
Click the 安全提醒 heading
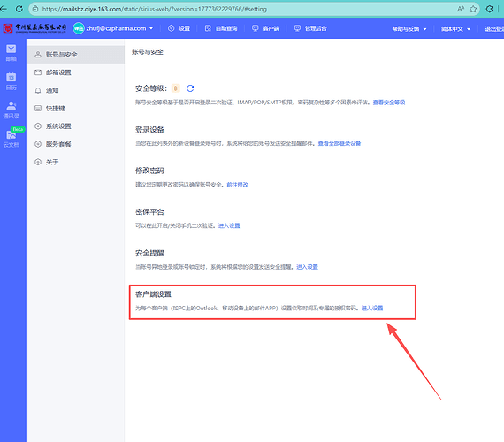coord(149,253)
